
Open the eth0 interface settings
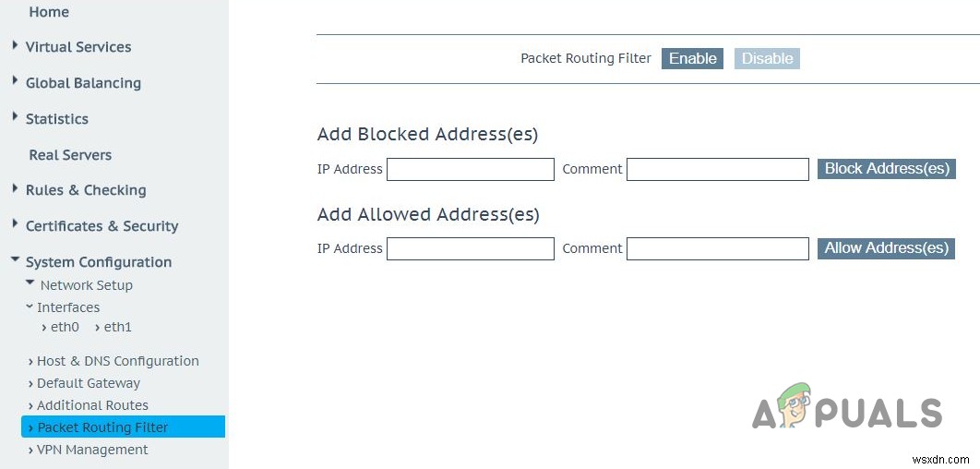pyautogui.click(x=64, y=327)
